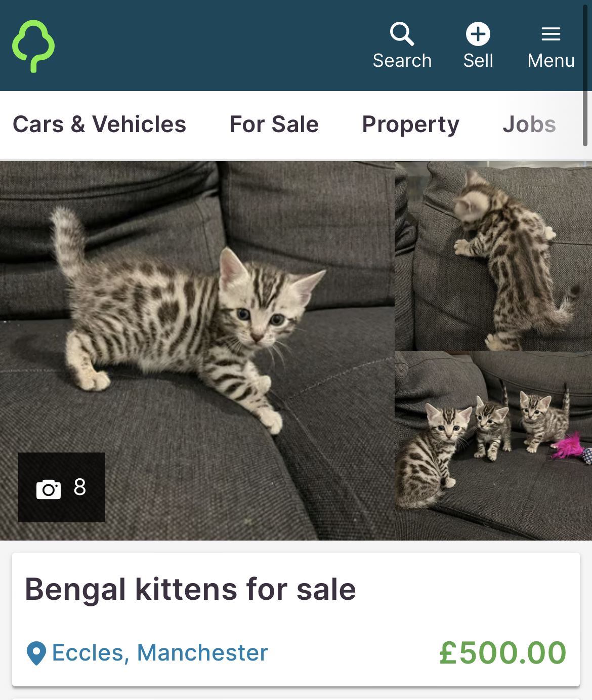The image size is (592, 700).
Task: Open the For Sale category
Action: point(274,125)
